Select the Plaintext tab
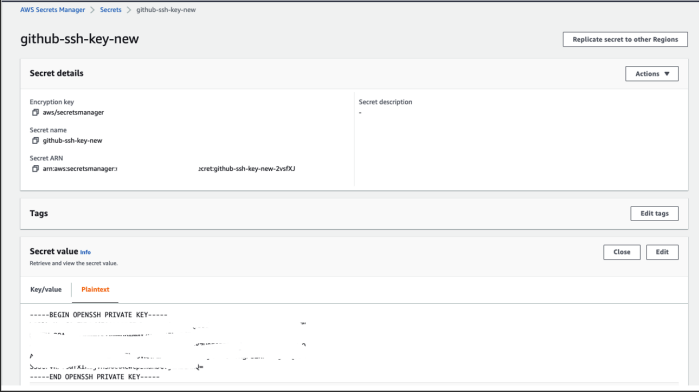Image resolution: width=699 pixels, height=392 pixels. (x=95, y=289)
